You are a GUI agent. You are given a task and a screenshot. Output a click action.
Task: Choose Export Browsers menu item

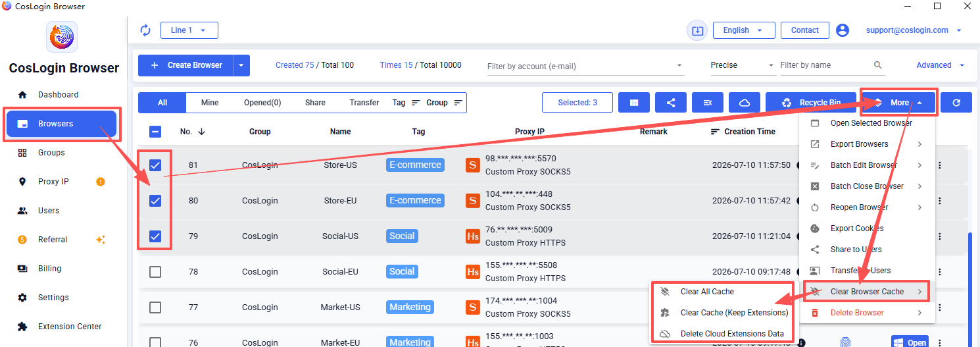(x=867, y=144)
